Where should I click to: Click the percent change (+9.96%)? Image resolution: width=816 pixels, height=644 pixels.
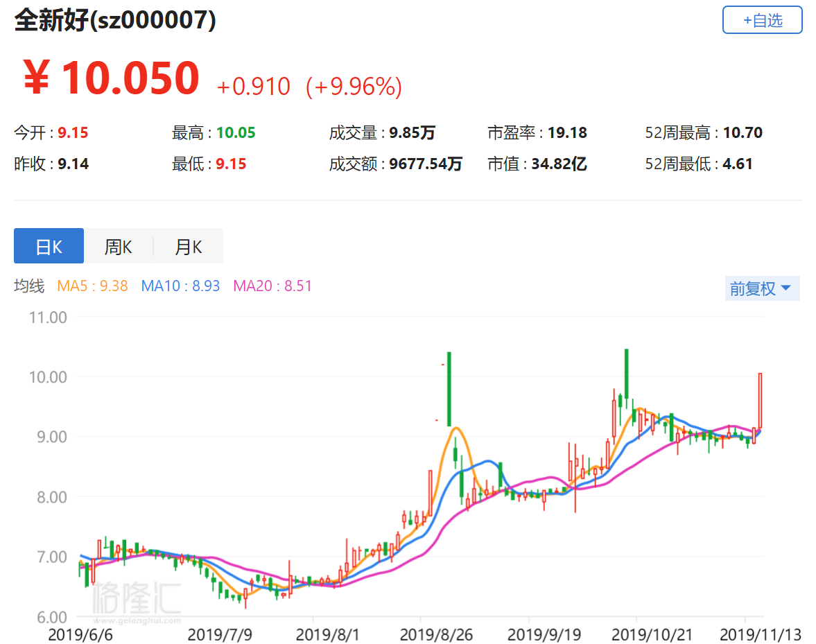(354, 87)
